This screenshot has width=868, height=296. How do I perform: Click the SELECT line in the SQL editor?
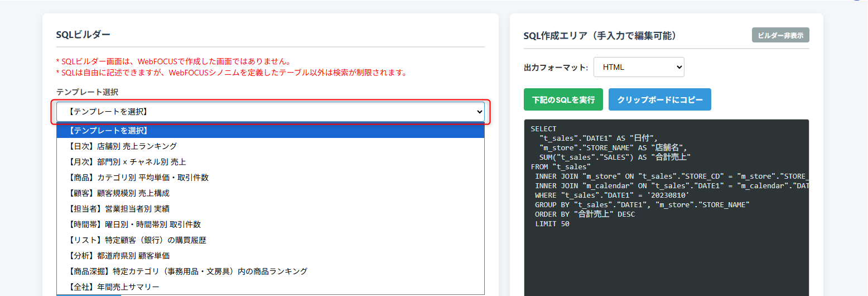pos(544,129)
